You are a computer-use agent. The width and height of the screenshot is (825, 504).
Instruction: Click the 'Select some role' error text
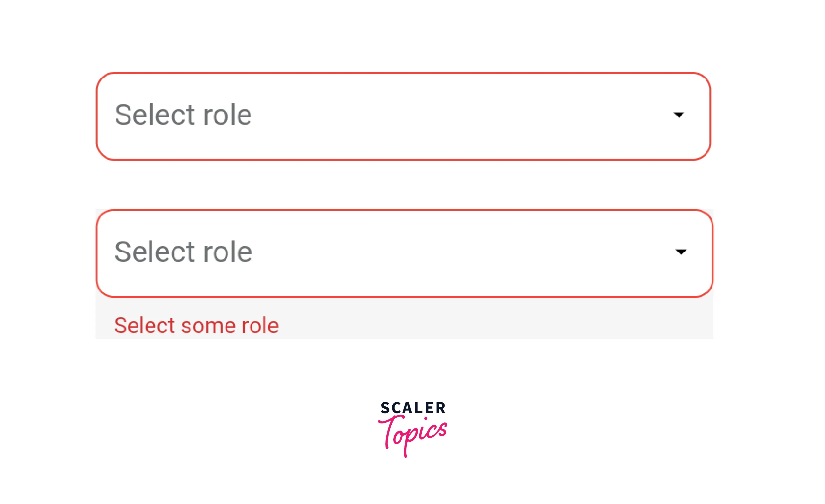(x=196, y=325)
